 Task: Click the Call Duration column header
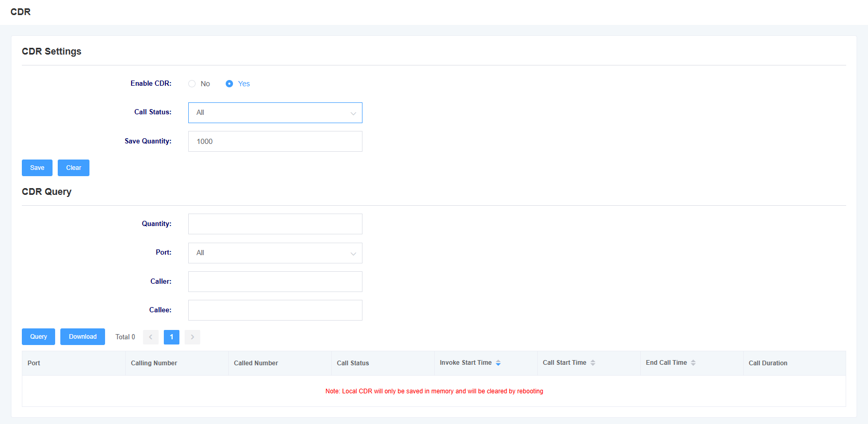[x=795, y=363]
